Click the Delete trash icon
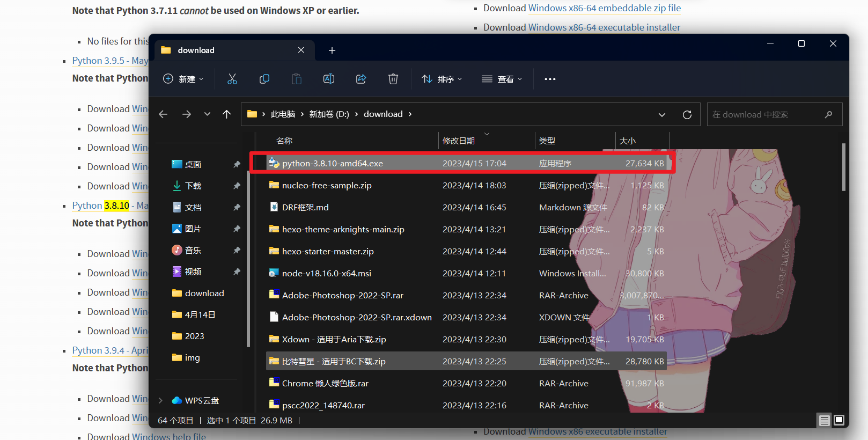Viewport: 868px width, 440px height. coord(393,79)
